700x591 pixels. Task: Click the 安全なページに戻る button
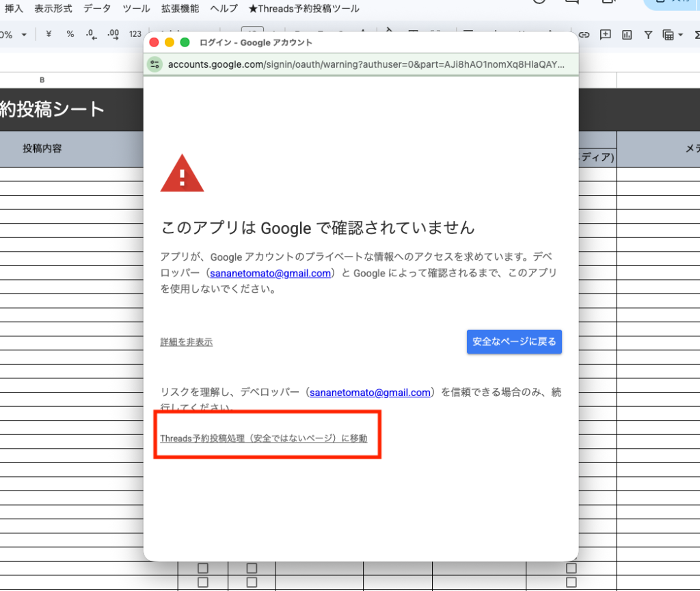[514, 342]
